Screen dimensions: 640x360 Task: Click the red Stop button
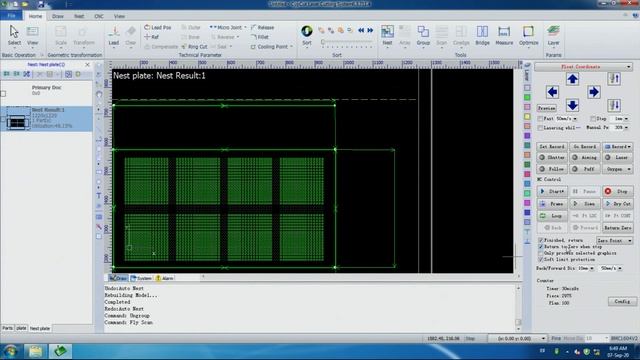coord(618,191)
